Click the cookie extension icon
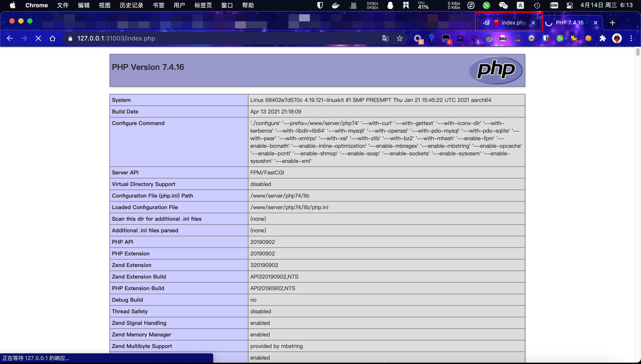 tap(588, 38)
